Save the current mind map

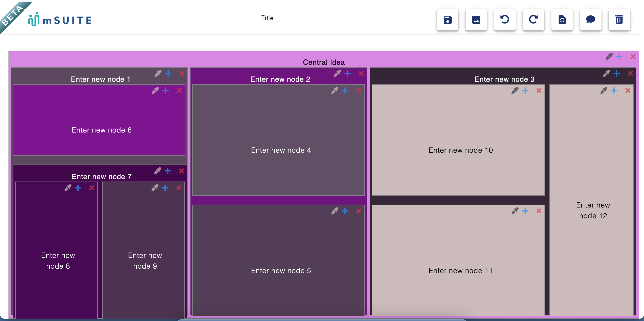[x=447, y=20]
